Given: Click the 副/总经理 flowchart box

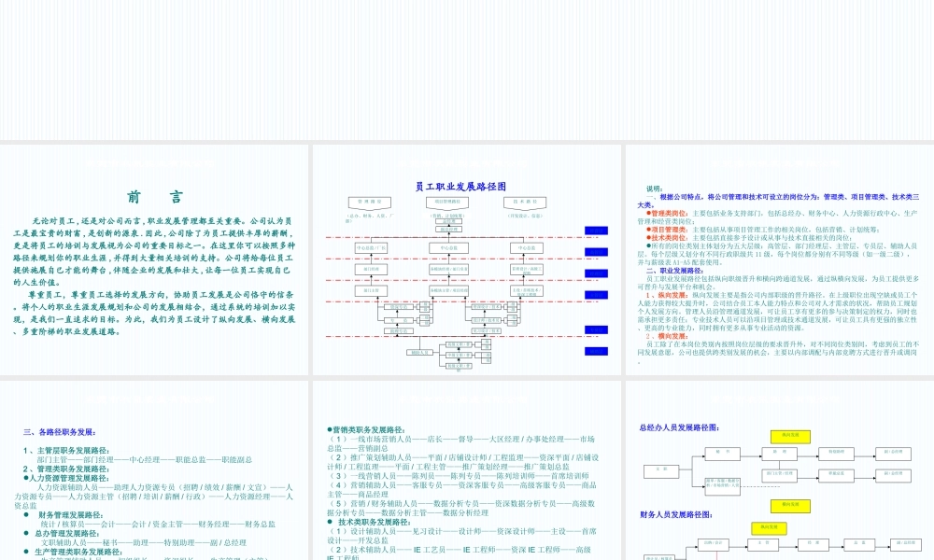Looking at the screenshot, I should [x=893, y=454].
